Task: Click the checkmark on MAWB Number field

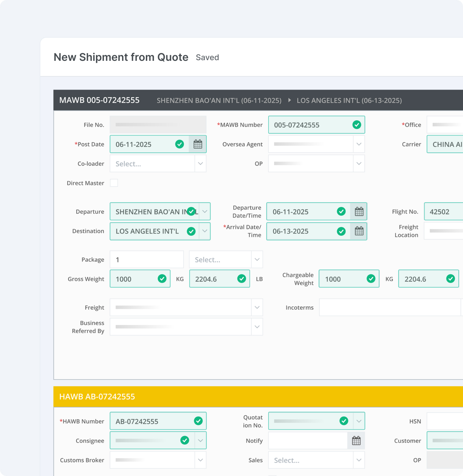Action: point(357,125)
